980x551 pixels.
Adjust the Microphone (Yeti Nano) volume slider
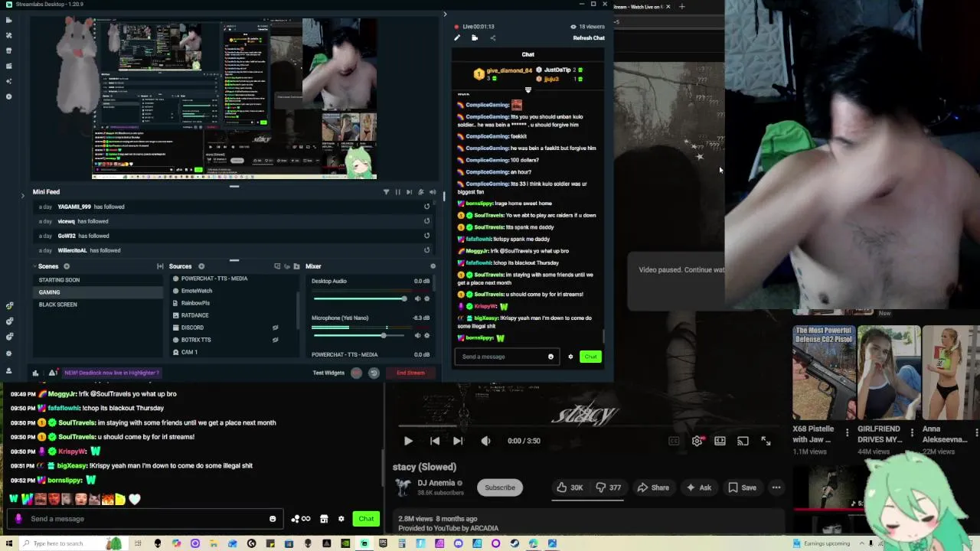pyautogui.click(x=360, y=335)
